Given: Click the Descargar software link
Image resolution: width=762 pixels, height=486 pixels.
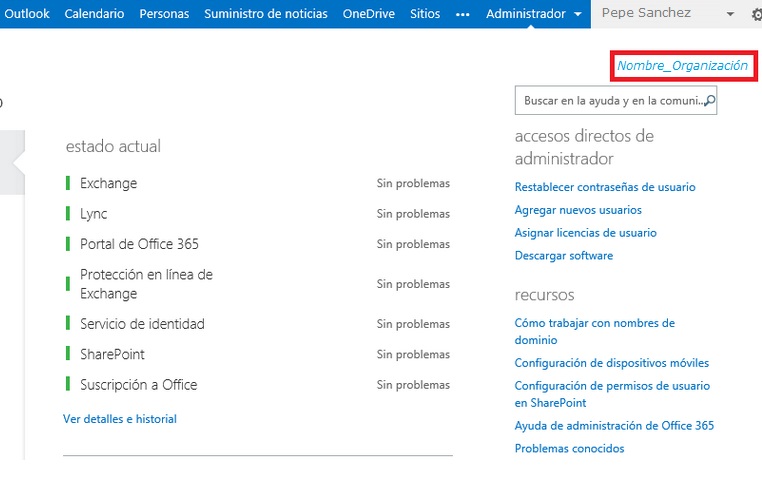Looking at the screenshot, I should 564,256.
